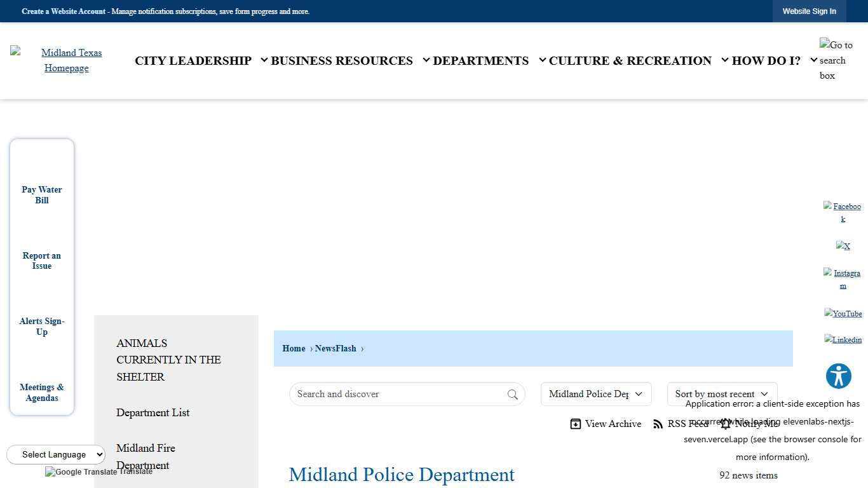This screenshot has height=488, width=868.
Task: Select Department List in the sidebar
Action: click(153, 412)
